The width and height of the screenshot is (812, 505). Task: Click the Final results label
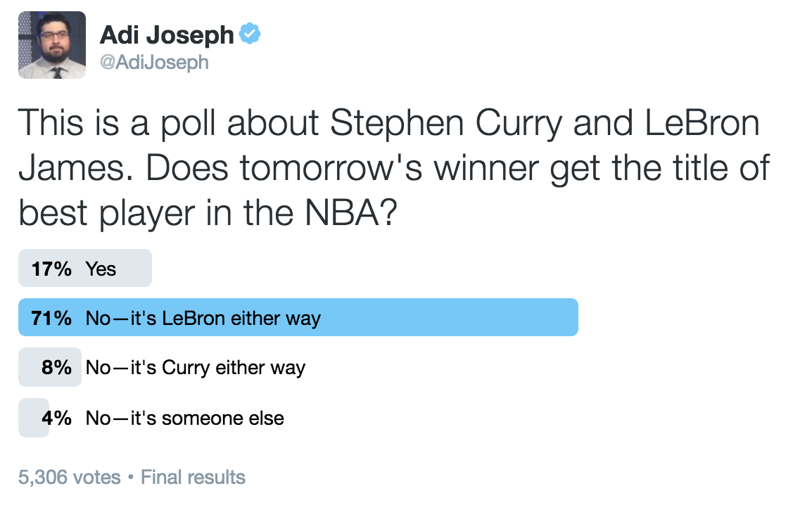click(194, 477)
